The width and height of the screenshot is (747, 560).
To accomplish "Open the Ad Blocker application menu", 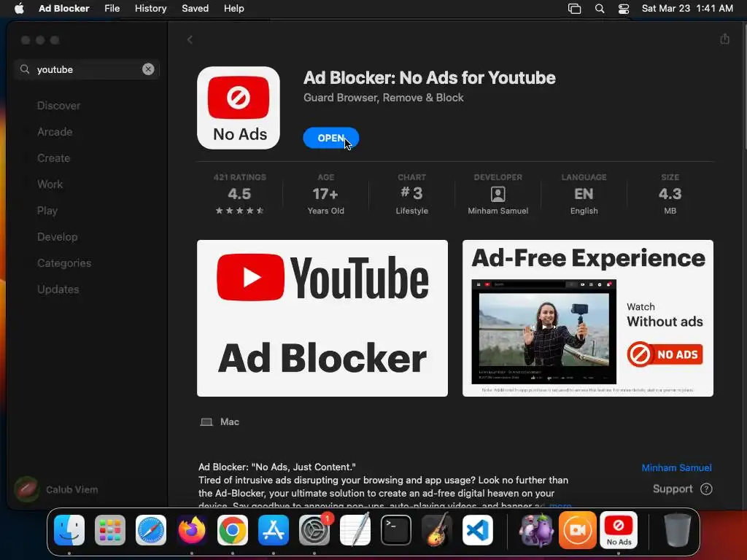I will coord(64,9).
